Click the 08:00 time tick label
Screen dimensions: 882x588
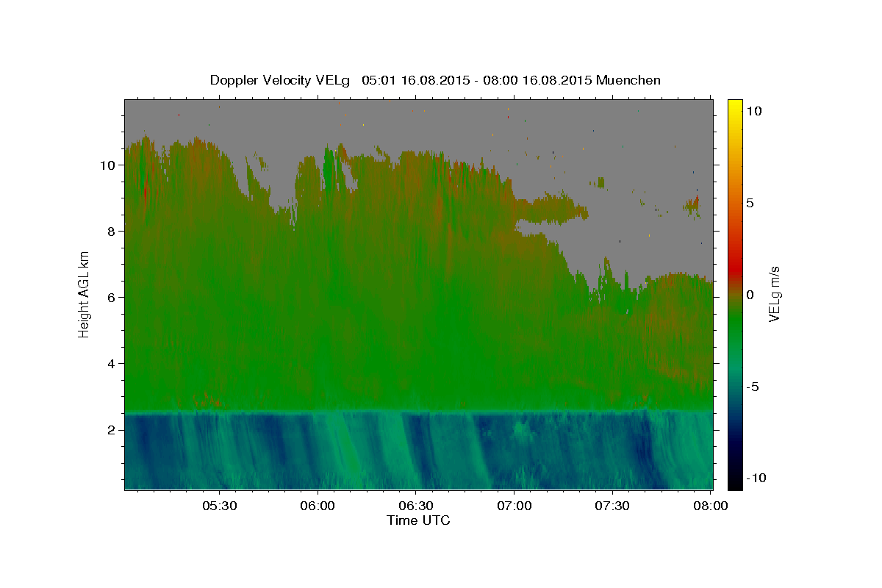point(711,506)
